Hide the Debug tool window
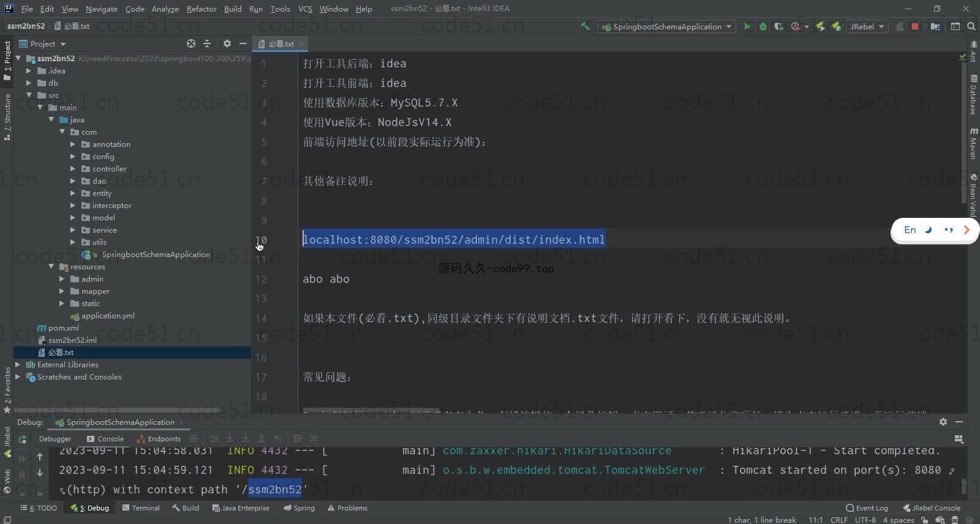980x524 pixels. (x=959, y=422)
